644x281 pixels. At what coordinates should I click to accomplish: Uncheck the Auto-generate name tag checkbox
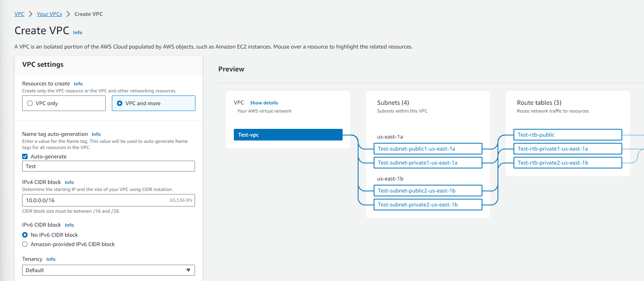(24, 156)
